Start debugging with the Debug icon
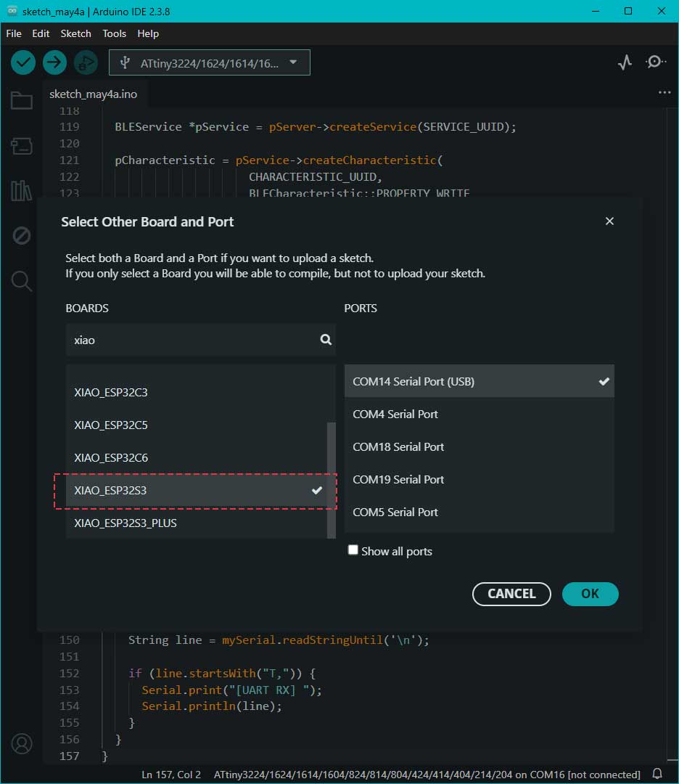Viewport: 679px width, 784px height. [86, 62]
